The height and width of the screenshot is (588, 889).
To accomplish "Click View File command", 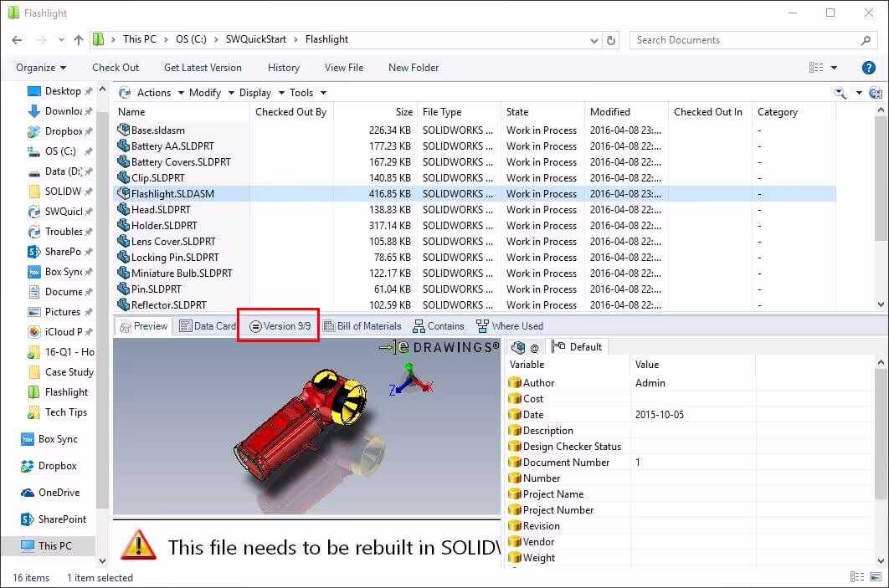I will point(343,68).
